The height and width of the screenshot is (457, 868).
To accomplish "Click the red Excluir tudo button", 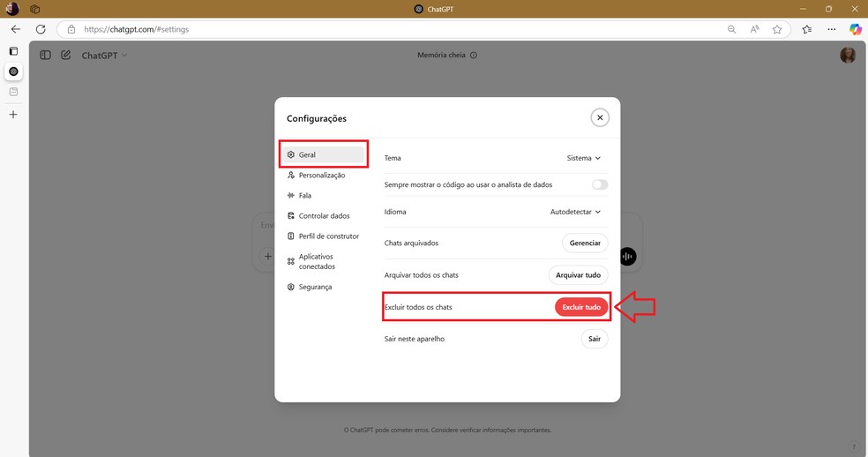I will click(581, 307).
